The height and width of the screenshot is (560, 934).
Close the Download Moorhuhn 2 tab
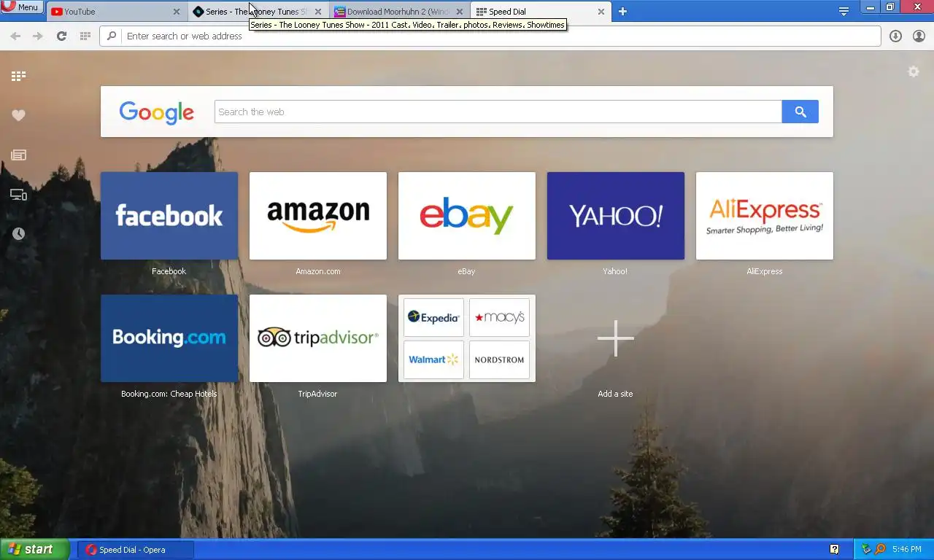pyautogui.click(x=460, y=12)
